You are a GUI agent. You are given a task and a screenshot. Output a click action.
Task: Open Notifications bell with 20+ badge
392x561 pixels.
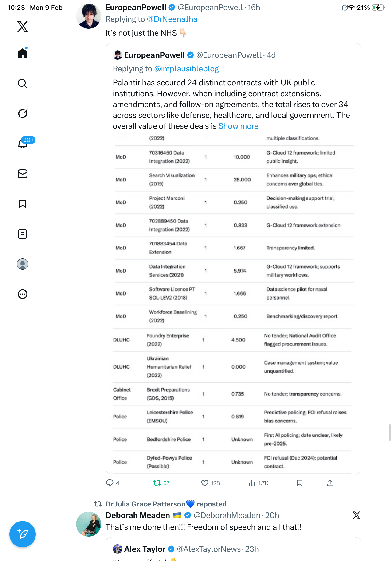coord(23,144)
